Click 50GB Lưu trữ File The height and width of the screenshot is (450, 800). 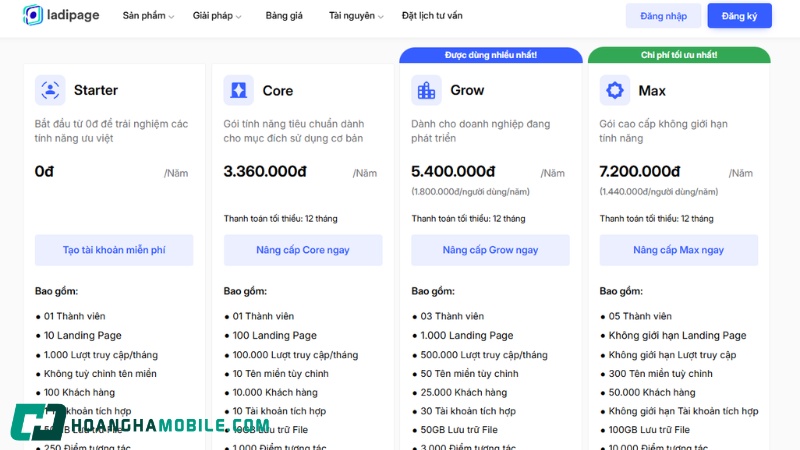click(x=459, y=430)
